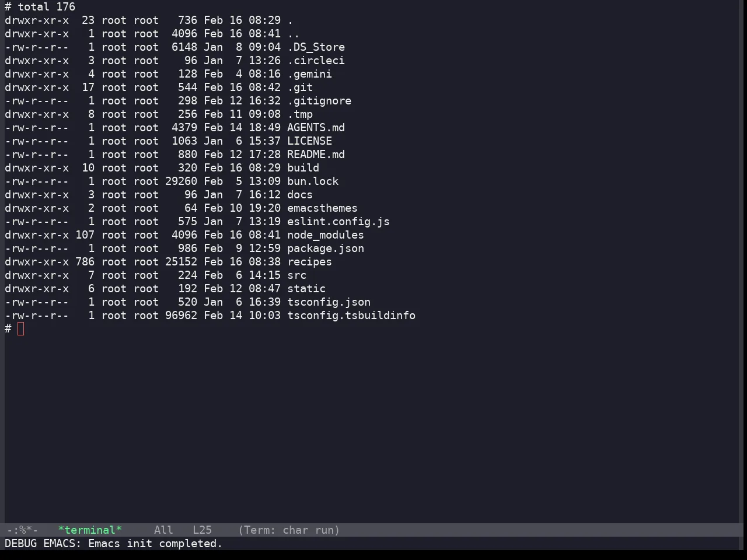Click the (Term: char run) mode indicator
Screen dimensions: 747x560
[289, 530]
